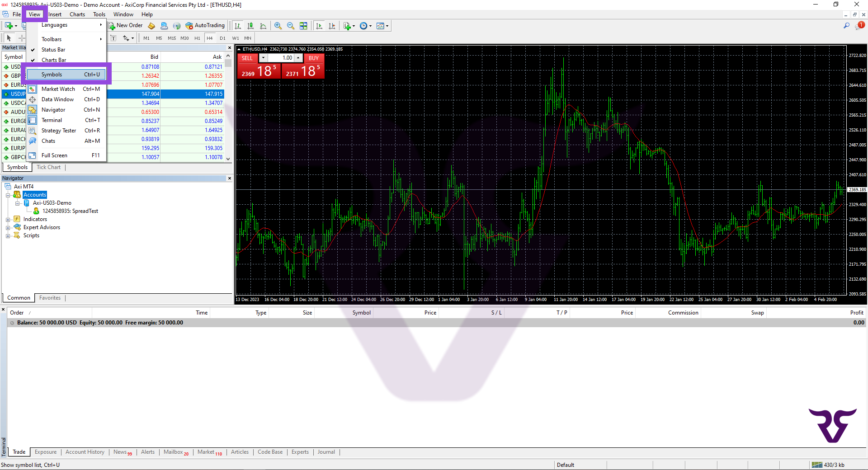Open the Indicators list icon
Image resolution: width=868 pixels, height=470 pixels.
[347, 26]
